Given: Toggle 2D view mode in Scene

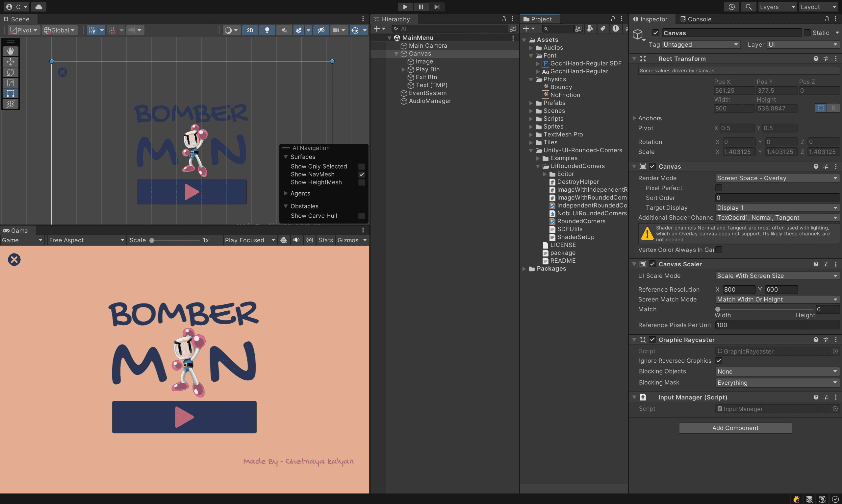Looking at the screenshot, I should click(250, 30).
